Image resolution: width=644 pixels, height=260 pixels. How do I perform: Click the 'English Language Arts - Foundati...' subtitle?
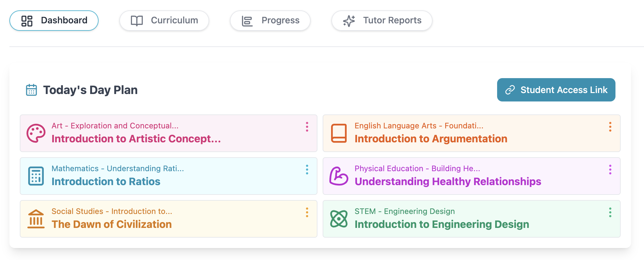419,126
